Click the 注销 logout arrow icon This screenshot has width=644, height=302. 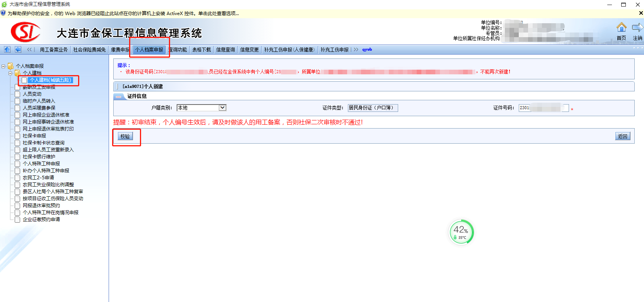(637, 27)
